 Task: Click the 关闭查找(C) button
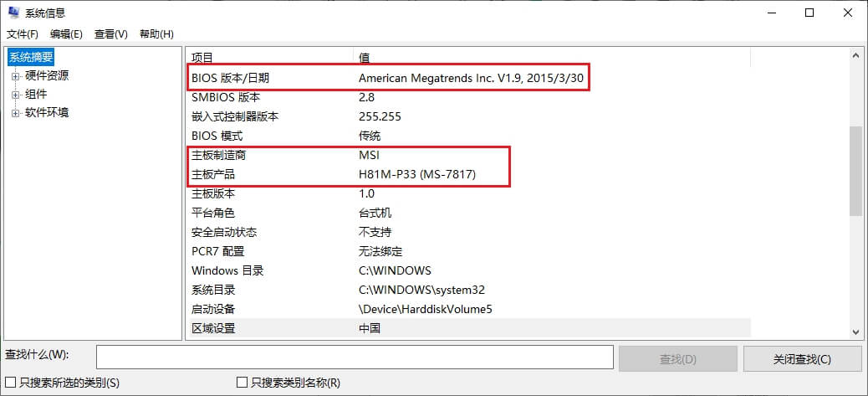tap(802, 359)
